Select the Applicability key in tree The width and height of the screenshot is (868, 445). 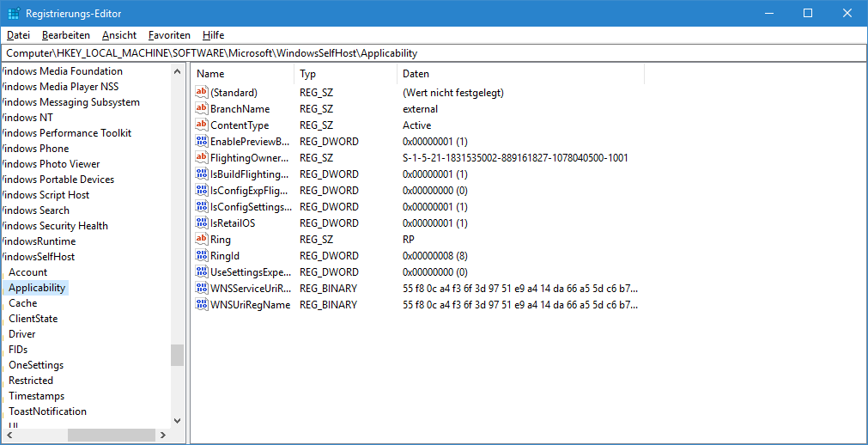37,288
